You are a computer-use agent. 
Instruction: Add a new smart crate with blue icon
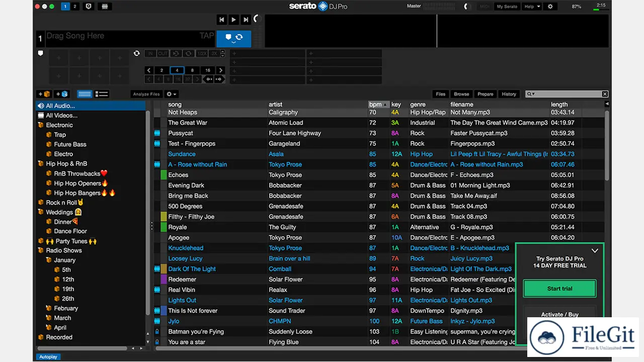61,94
